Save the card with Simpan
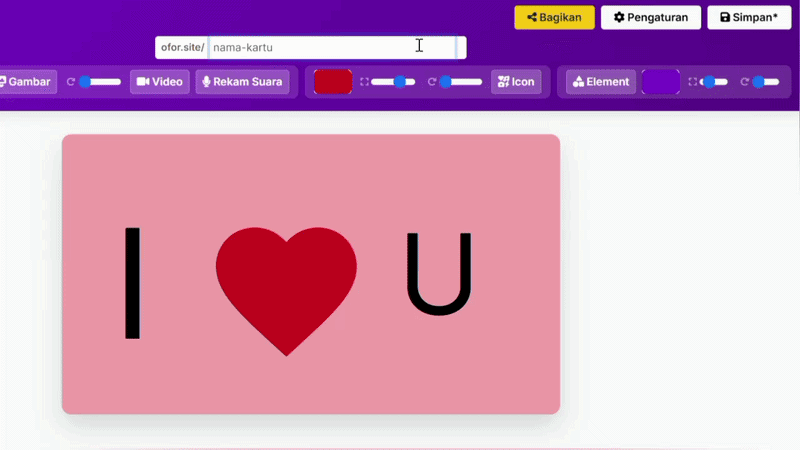This screenshot has height=450, width=800. (x=749, y=17)
